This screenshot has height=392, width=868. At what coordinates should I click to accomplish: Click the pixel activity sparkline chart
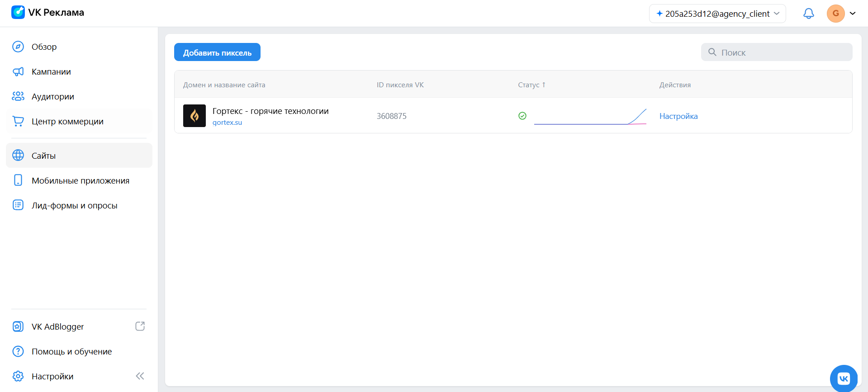pos(590,116)
